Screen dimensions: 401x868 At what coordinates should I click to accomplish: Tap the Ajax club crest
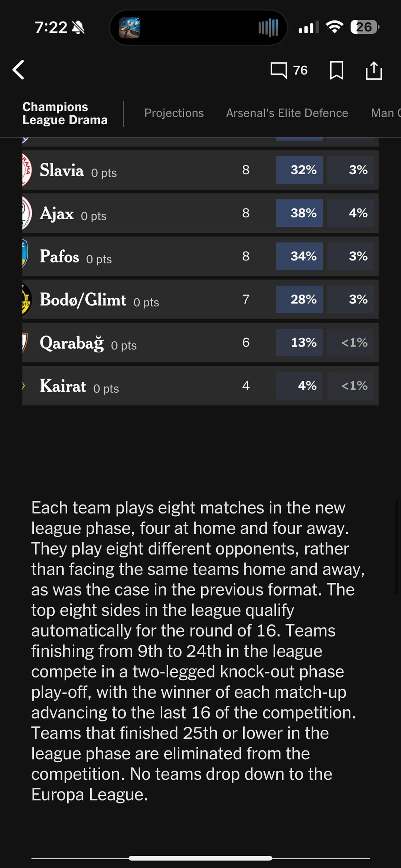tap(26, 213)
